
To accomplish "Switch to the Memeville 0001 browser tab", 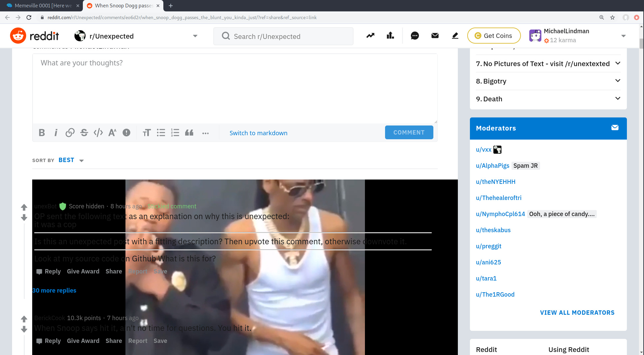I will 43,6.
